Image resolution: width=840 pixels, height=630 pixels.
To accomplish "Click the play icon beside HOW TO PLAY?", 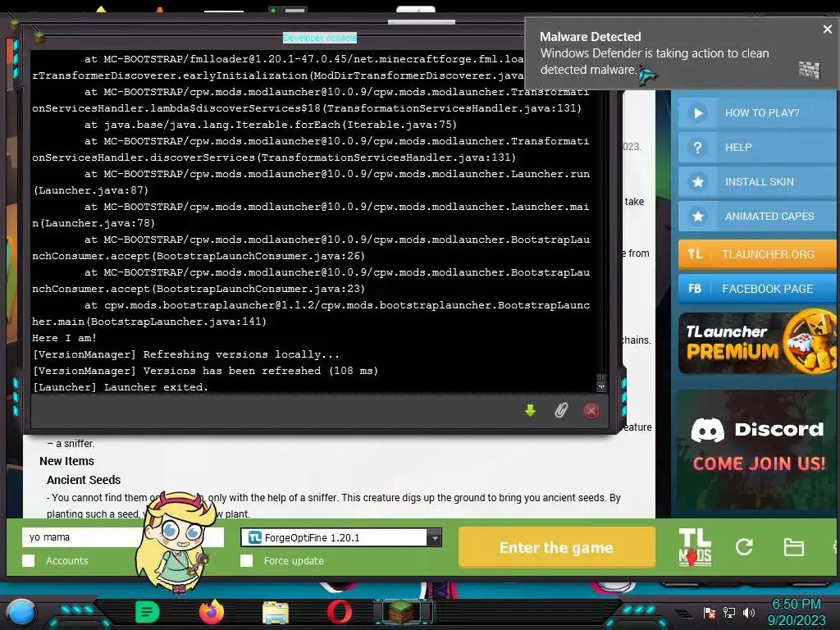I will pyautogui.click(x=697, y=113).
